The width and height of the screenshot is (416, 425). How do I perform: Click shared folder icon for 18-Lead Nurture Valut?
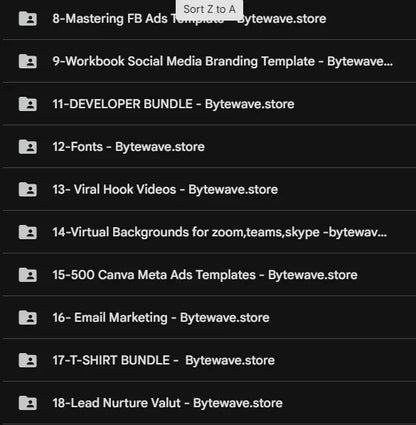[28, 403]
